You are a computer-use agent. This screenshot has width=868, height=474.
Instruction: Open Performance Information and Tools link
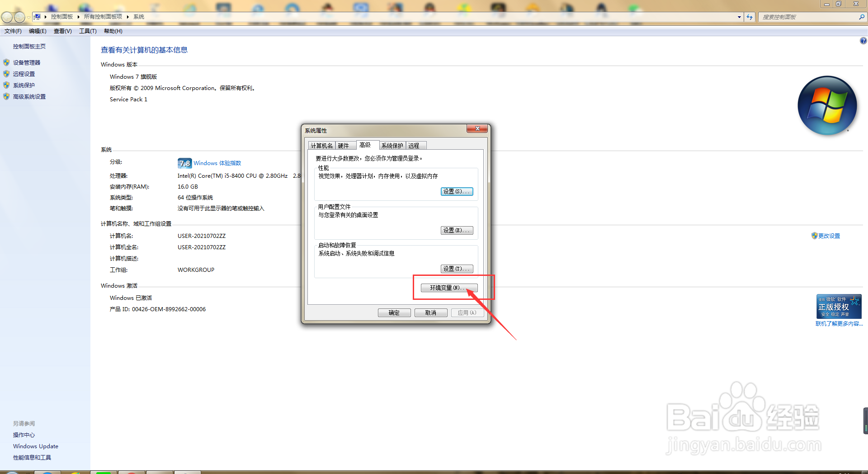(32, 457)
